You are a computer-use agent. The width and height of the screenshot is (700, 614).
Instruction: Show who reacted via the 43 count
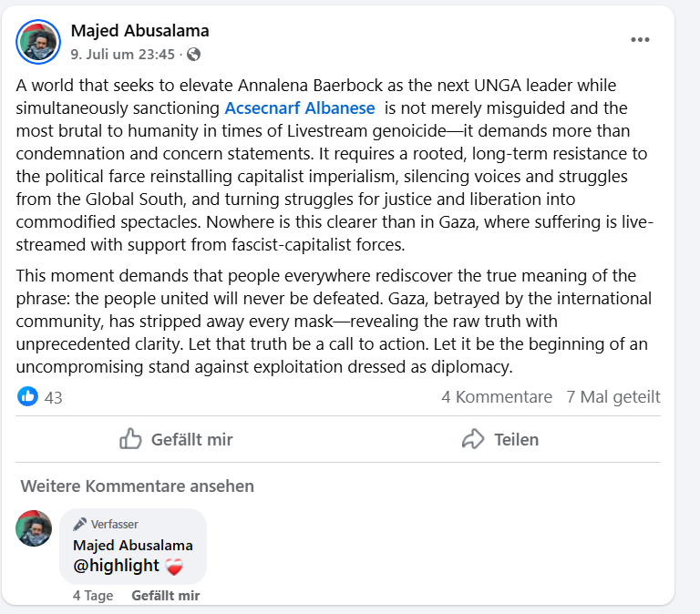click(x=53, y=397)
